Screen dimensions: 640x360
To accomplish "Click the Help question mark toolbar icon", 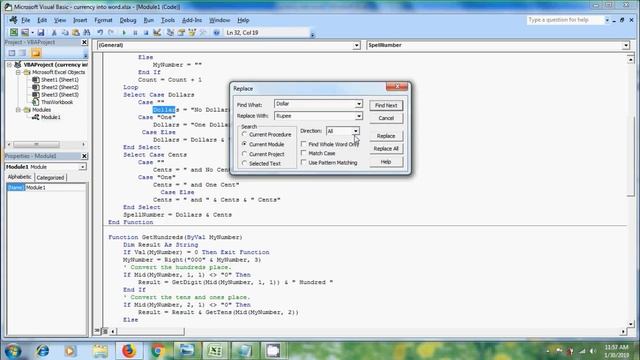I will point(216,32).
